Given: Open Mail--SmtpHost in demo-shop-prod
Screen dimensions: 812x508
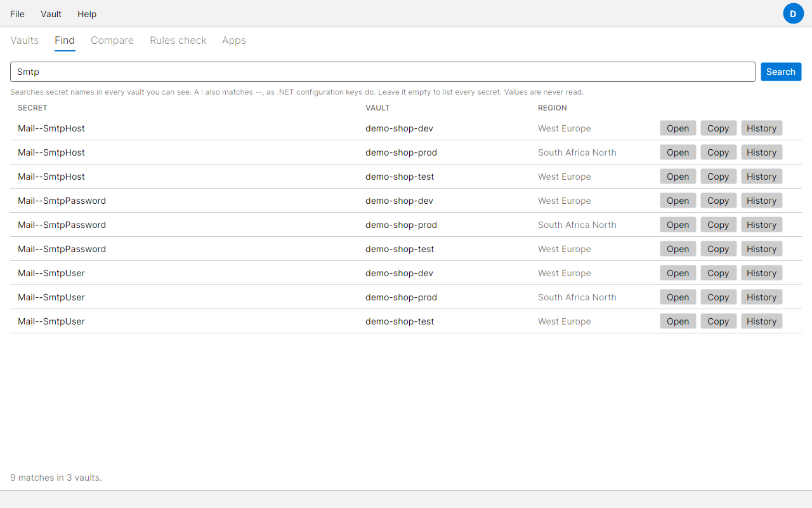Looking at the screenshot, I should click(x=678, y=152).
